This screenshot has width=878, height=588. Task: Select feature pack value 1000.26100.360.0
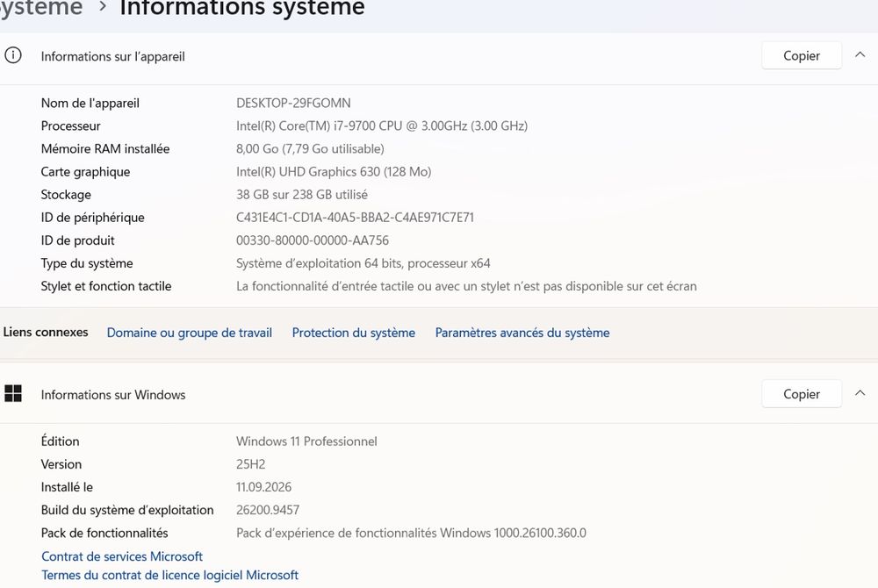pyautogui.click(x=411, y=534)
